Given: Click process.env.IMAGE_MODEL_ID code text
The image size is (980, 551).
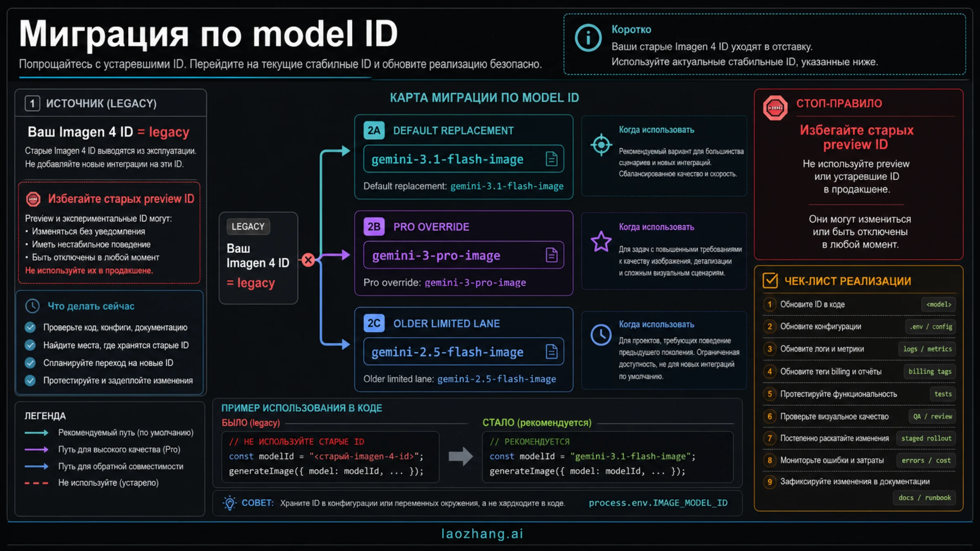Looking at the screenshot, I should pos(658,503).
